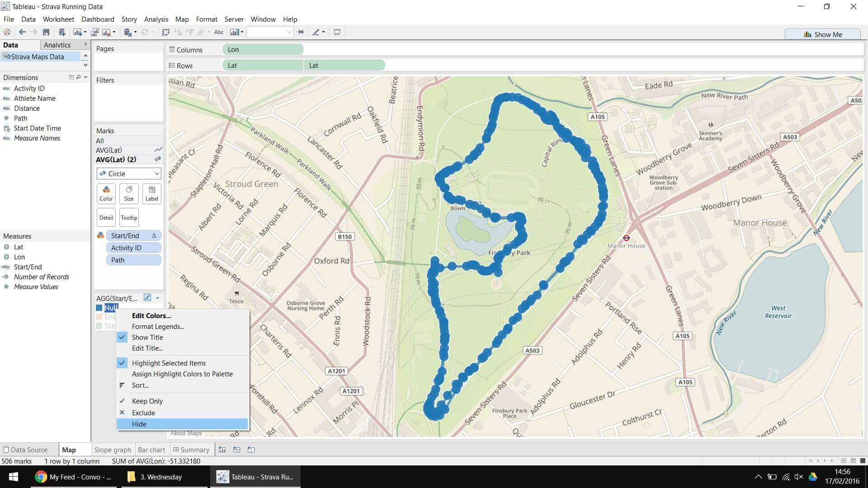Click the Swap rows and columns icon
This screenshot has height=488, width=868.
pos(165,32)
